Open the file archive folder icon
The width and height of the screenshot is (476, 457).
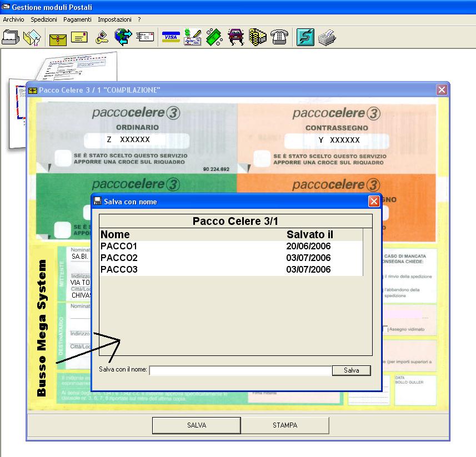pos(11,37)
